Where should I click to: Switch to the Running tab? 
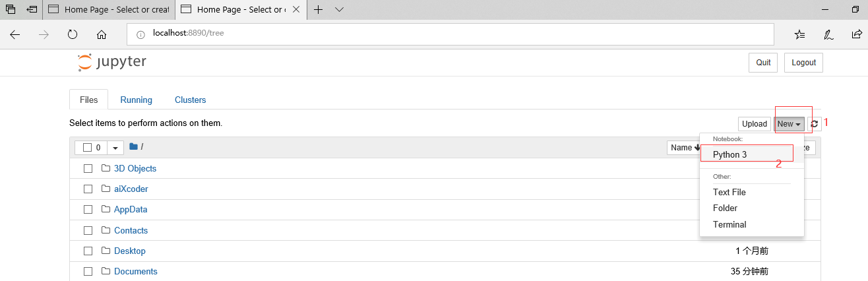coord(136,100)
